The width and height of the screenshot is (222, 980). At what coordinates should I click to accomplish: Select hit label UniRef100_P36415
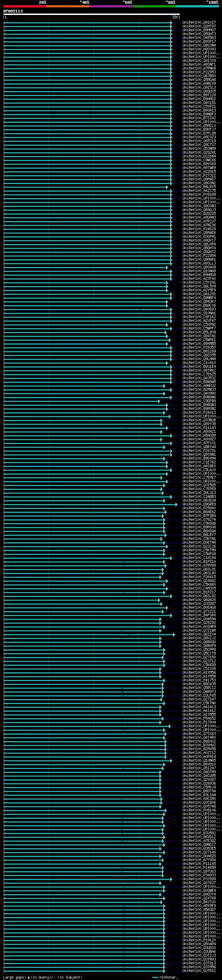click(199, 577)
